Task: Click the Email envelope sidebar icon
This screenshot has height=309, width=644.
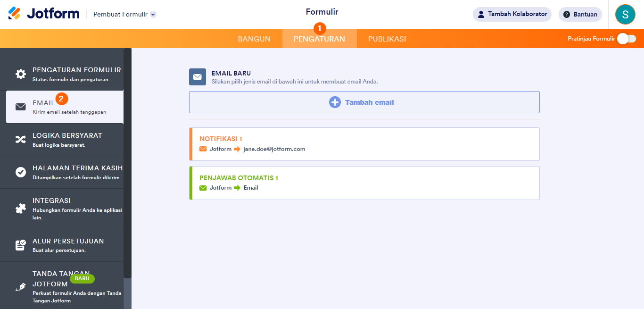Action: pos(21,107)
